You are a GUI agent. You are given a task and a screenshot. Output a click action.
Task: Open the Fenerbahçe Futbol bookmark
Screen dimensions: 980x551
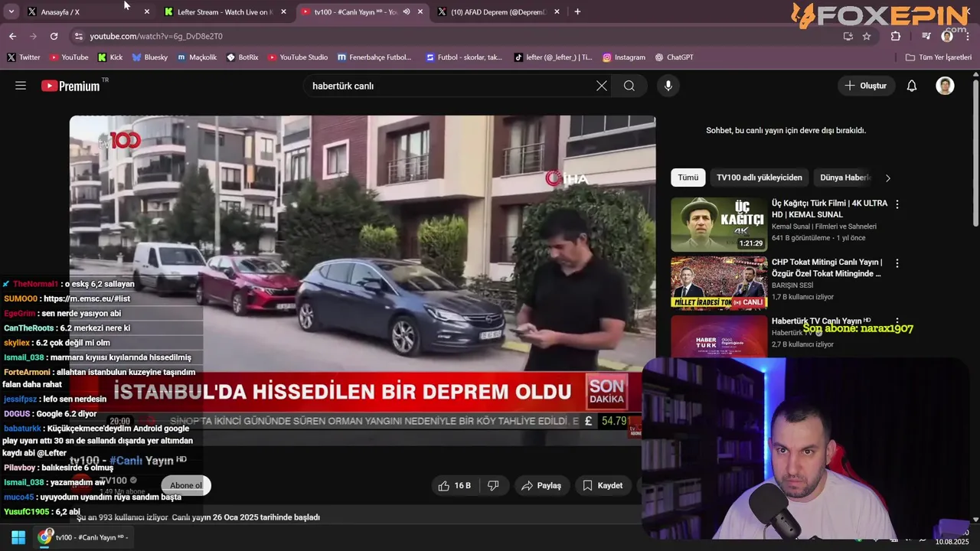(374, 57)
